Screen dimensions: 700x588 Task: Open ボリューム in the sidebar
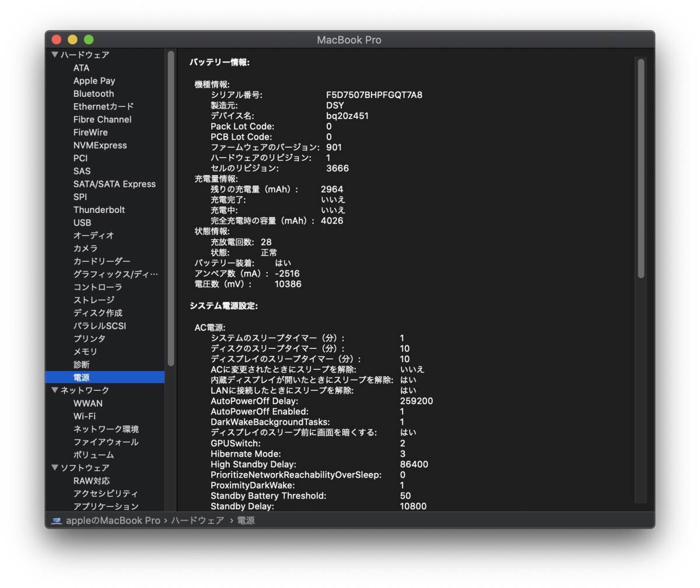[x=93, y=454]
